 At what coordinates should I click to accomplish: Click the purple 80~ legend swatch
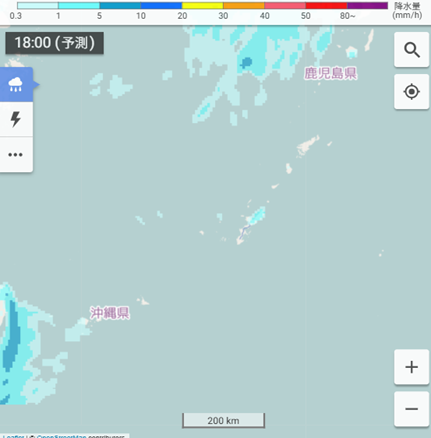coord(367,6)
